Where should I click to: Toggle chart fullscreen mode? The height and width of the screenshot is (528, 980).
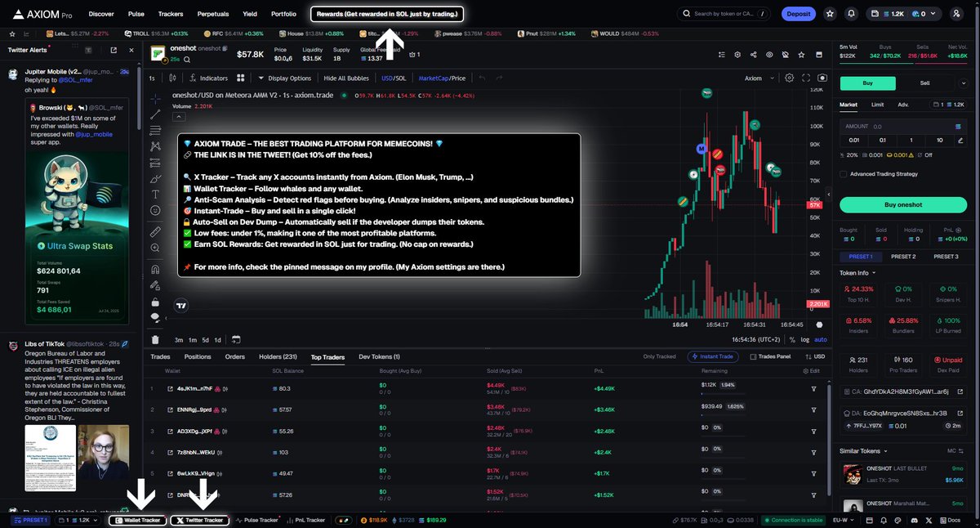click(806, 78)
